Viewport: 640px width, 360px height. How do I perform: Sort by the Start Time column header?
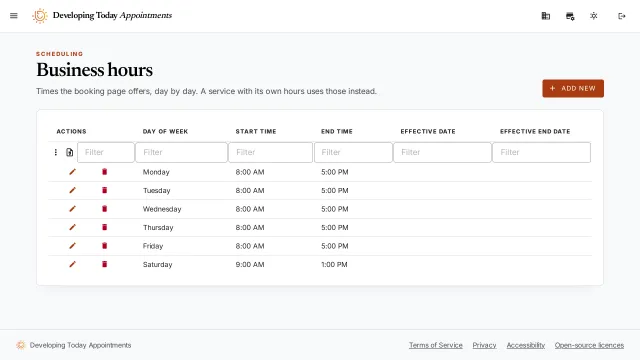(x=256, y=131)
